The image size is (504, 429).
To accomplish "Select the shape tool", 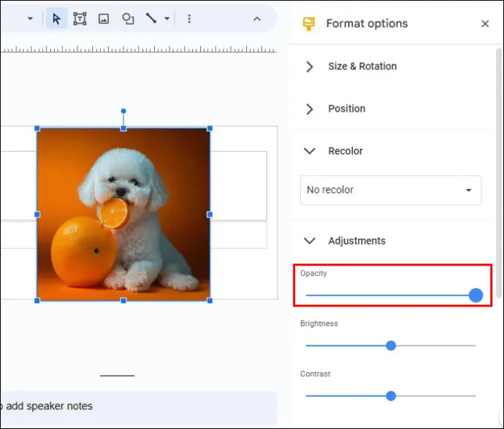I will click(128, 19).
